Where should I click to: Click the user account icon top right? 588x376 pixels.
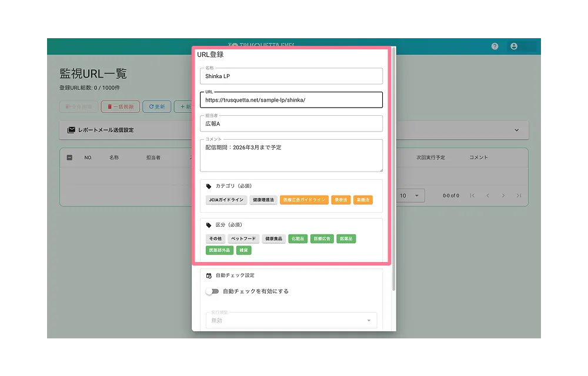pyautogui.click(x=514, y=46)
